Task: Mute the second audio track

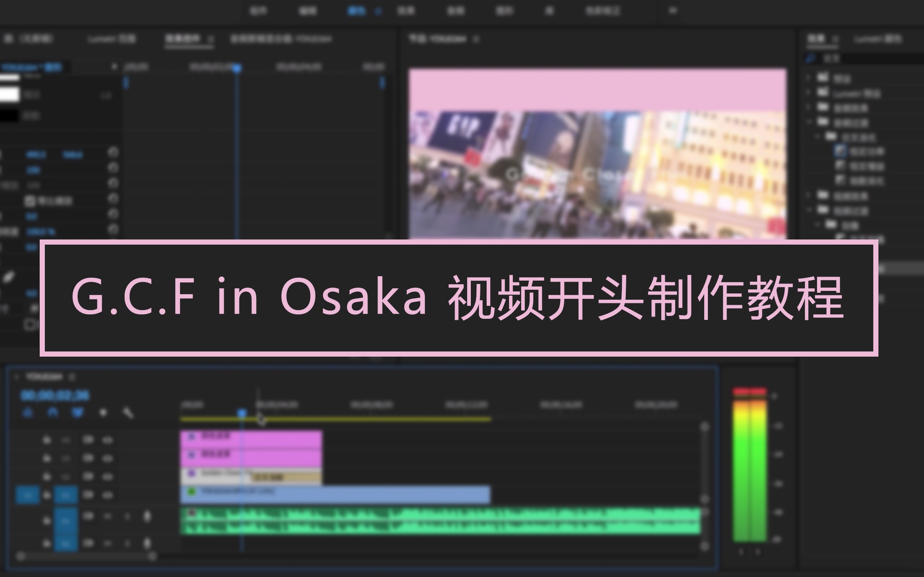Action: (x=108, y=543)
